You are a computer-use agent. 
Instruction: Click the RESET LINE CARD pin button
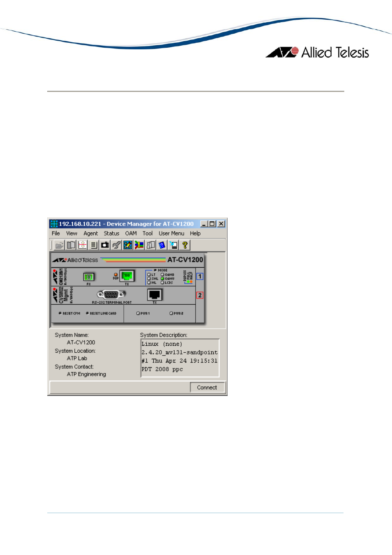87,313
